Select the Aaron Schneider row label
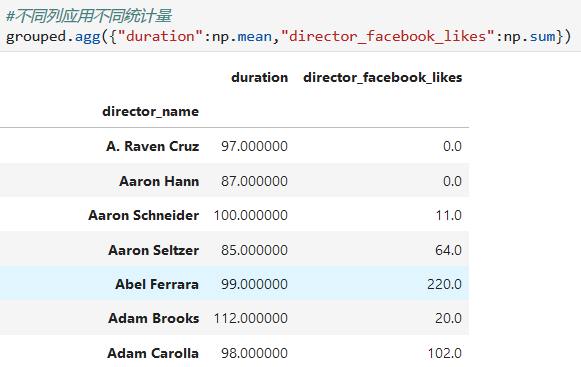 coord(143,215)
